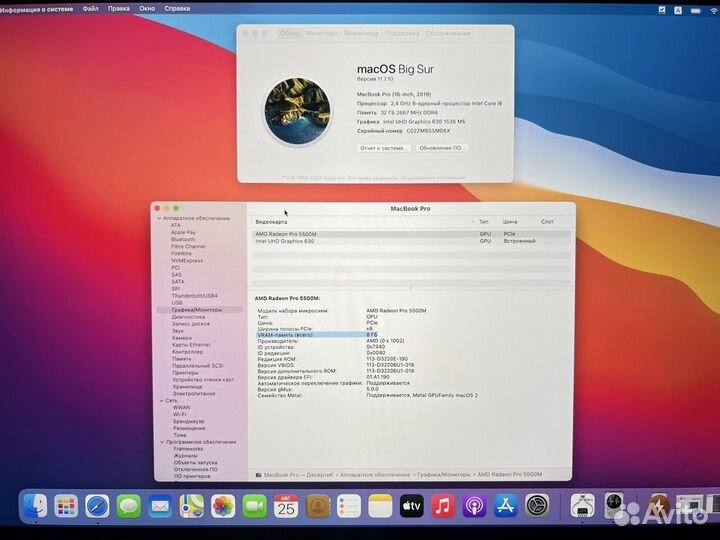Select NVMExpress in the sidebar
The width and height of the screenshot is (720, 540).
(187, 261)
